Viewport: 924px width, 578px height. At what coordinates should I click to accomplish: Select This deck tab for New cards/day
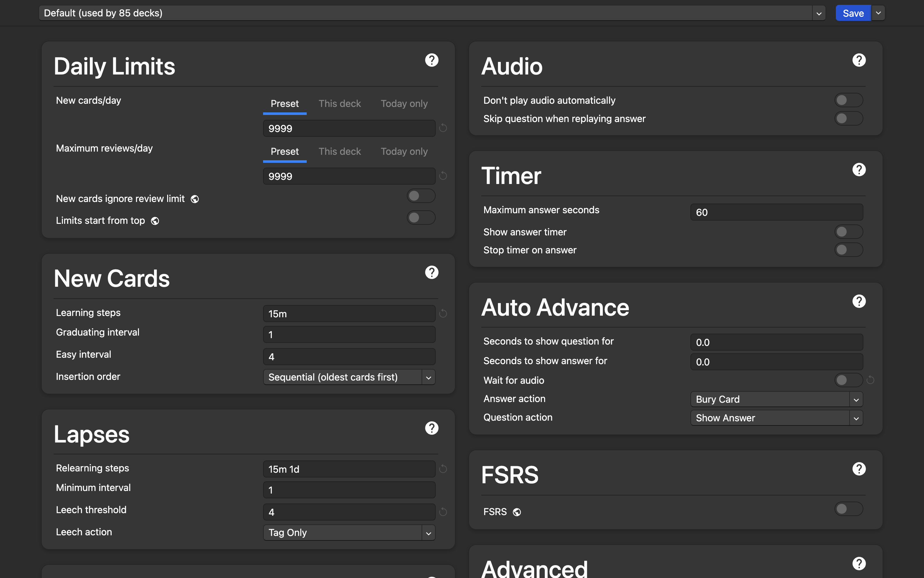point(339,104)
